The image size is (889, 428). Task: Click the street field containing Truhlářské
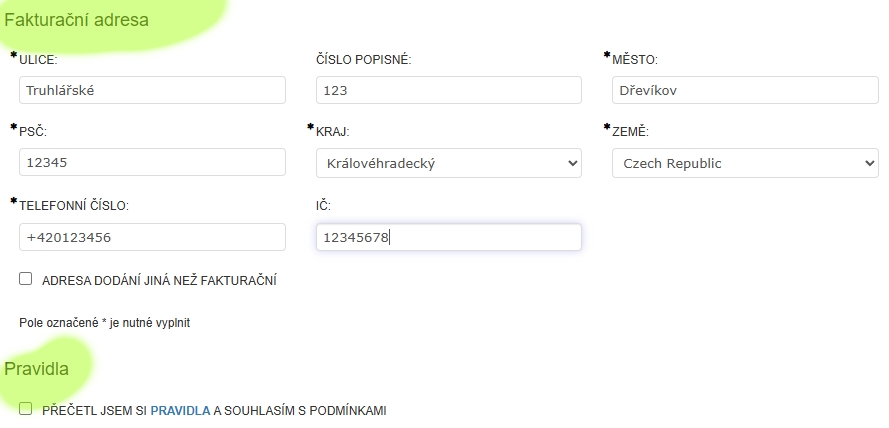tap(152, 90)
